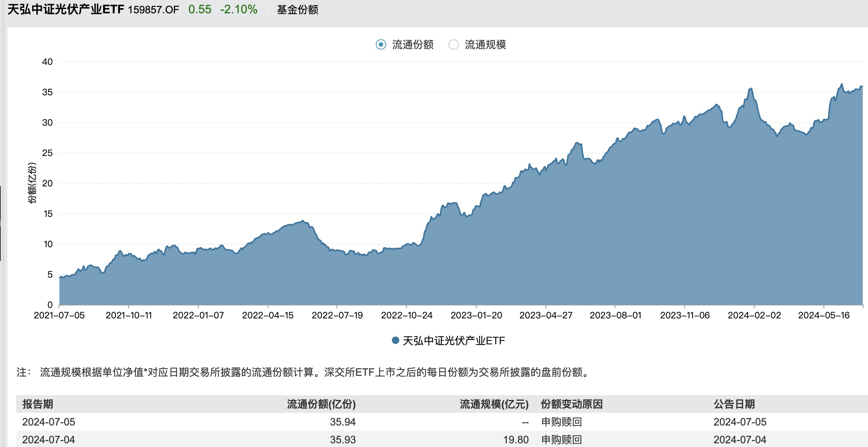
Task: Click 申购赎回 in the 2024-07-05 row
Action: [x=561, y=422]
